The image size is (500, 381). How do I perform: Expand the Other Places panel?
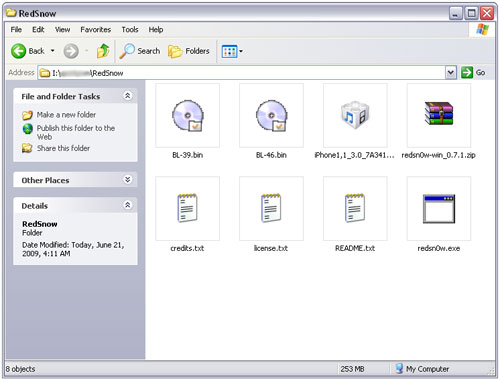point(127,180)
